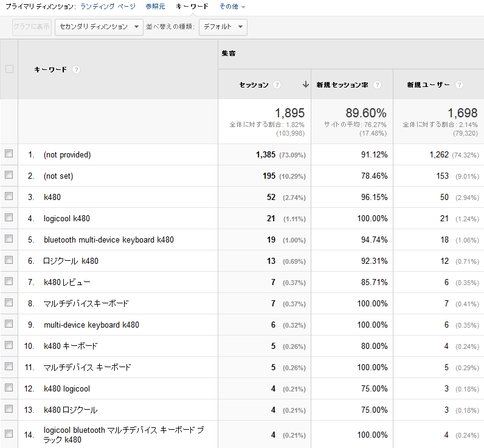Toggle the select-all checkbox in table header
Viewport: 484px width, 448px height.
9,69
